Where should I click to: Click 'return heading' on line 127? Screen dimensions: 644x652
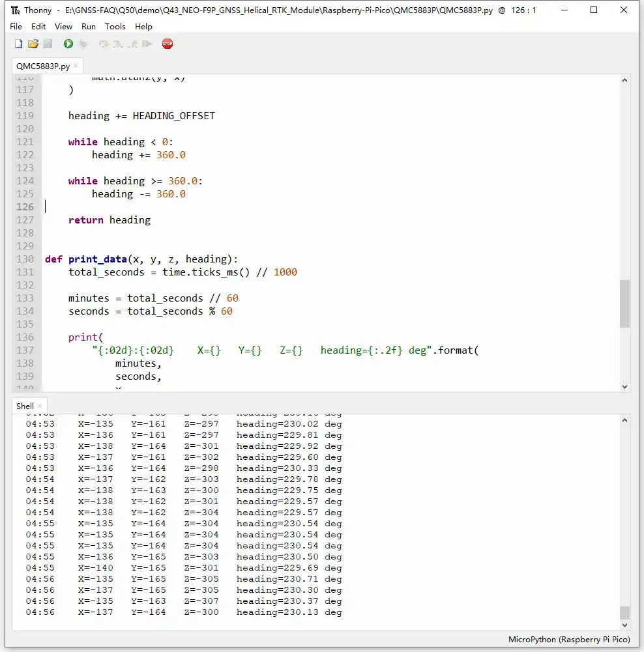110,220
